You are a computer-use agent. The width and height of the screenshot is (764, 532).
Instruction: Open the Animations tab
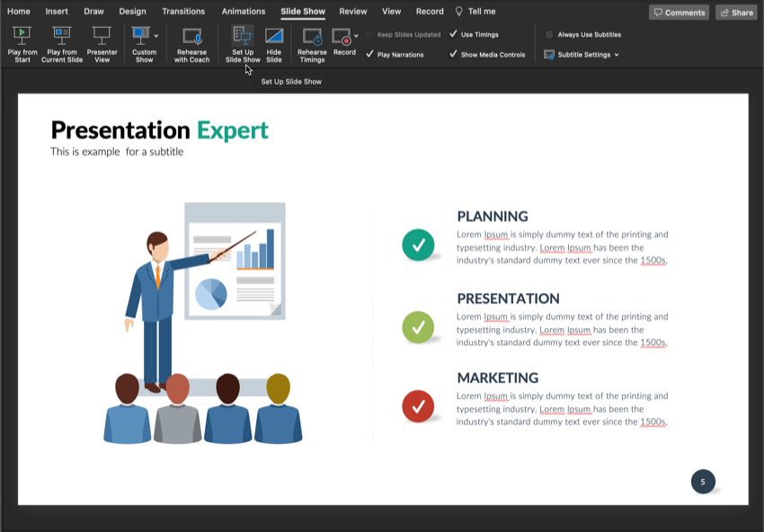pyautogui.click(x=244, y=11)
